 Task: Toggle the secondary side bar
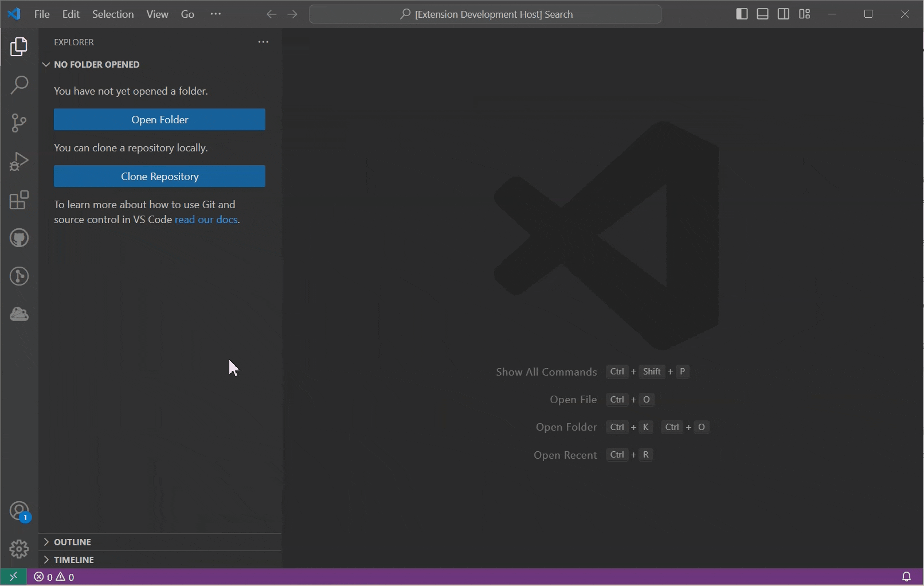point(784,14)
